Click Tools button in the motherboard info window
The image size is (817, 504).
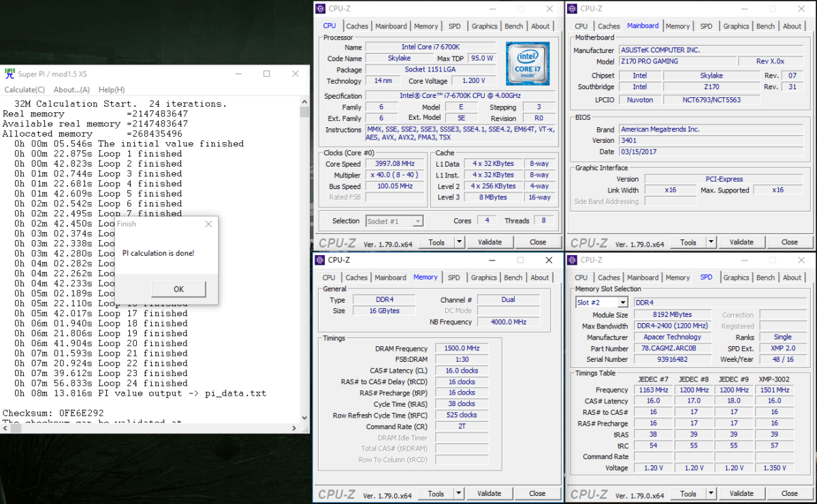point(688,242)
